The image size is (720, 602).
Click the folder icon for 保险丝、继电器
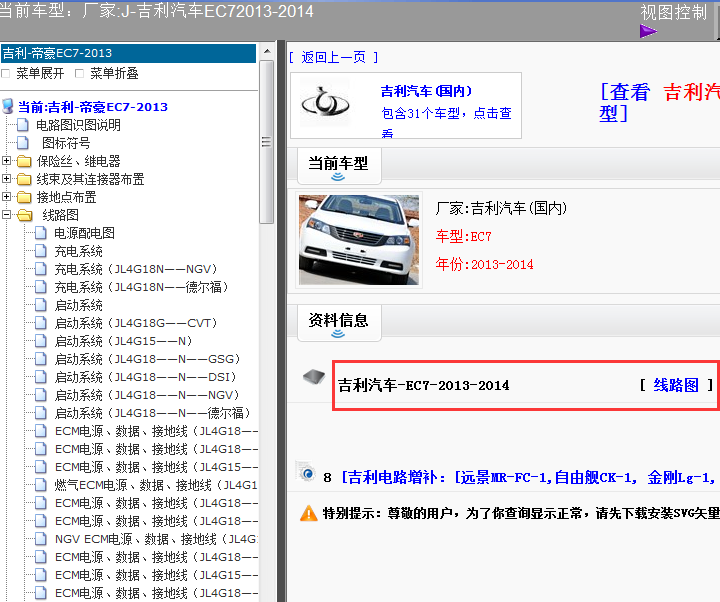click(x=24, y=161)
